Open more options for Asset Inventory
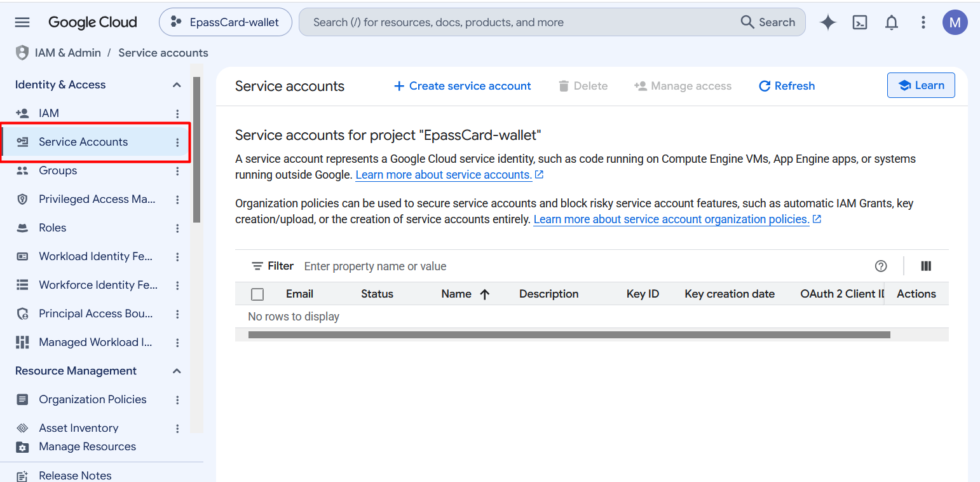 tap(177, 429)
